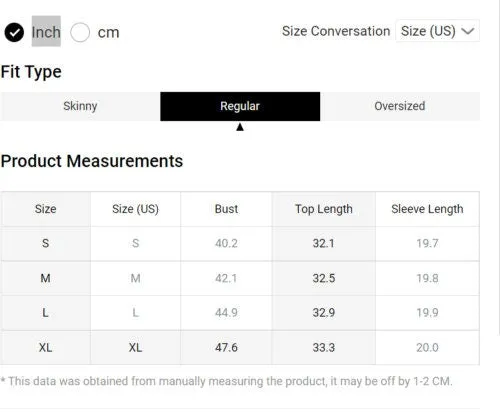Click the cm label text

[x=108, y=33]
